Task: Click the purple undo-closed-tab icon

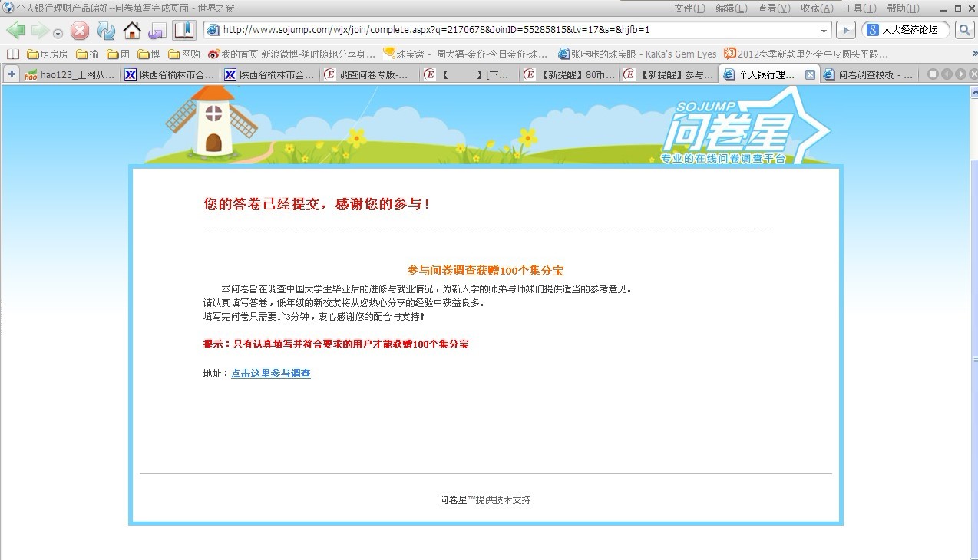Action: pyautogui.click(x=157, y=31)
